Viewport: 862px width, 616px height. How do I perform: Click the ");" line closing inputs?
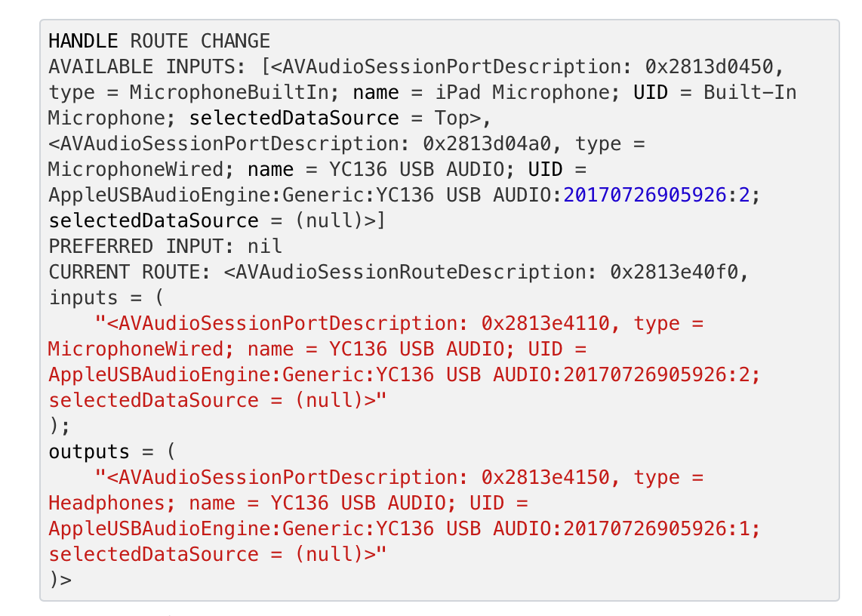click(60, 426)
